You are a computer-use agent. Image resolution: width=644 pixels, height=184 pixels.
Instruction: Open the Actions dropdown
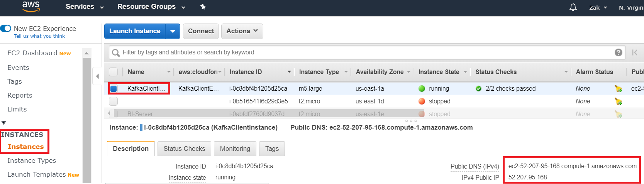(x=242, y=31)
